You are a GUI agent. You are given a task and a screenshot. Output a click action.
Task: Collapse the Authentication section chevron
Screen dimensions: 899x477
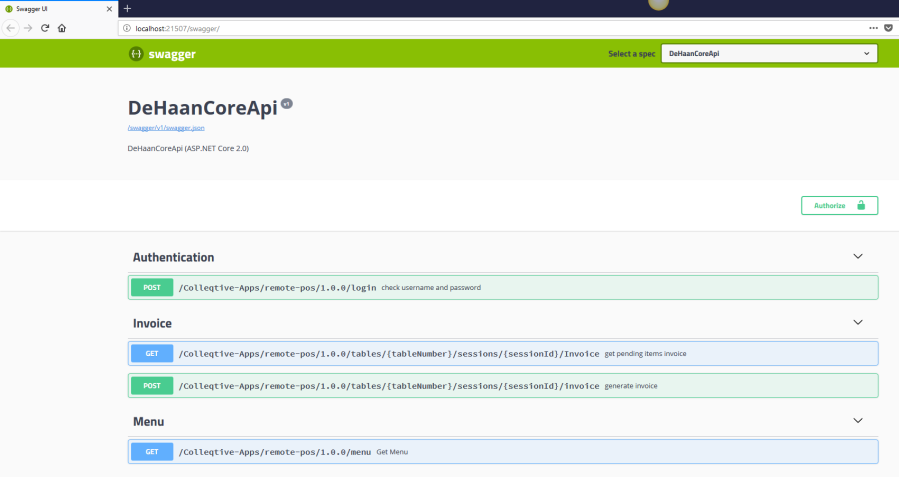pyautogui.click(x=858, y=256)
